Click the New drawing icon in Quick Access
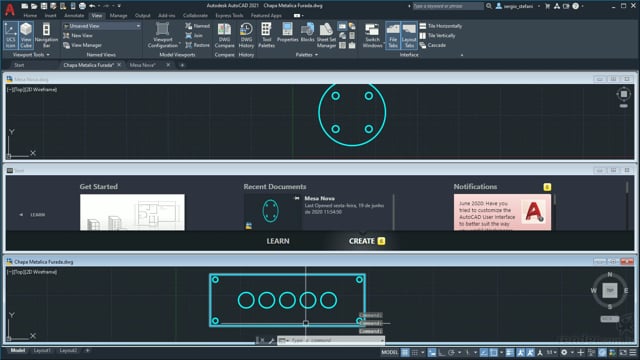This screenshot has height=360, width=640. click(25, 6)
